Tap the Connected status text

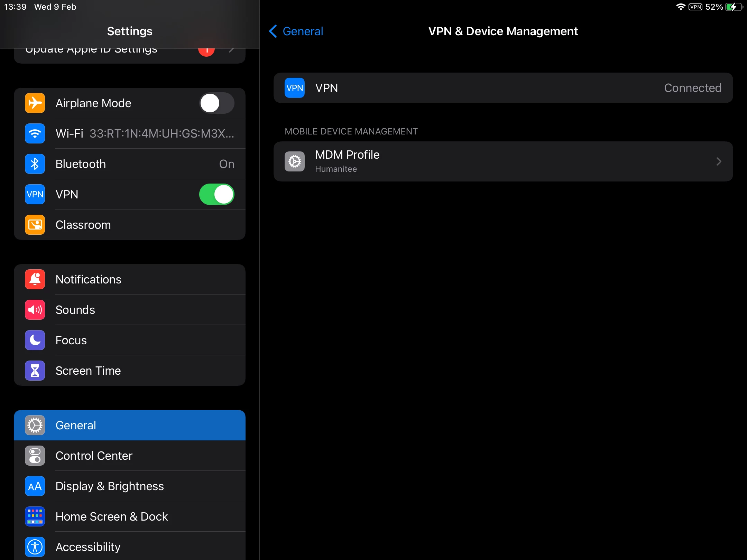(x=693, y=88)
